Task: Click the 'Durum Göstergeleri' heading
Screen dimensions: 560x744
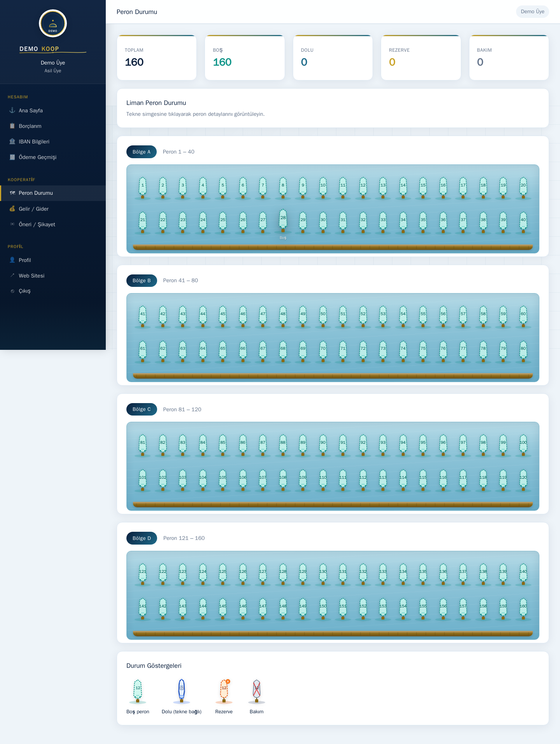Action: point(154,666)
